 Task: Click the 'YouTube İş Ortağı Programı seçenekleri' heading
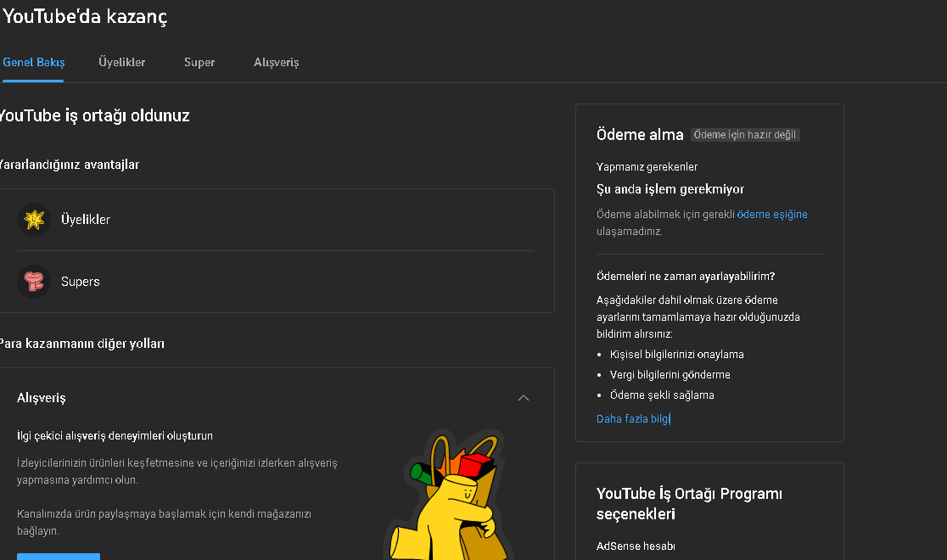point(689,504)
